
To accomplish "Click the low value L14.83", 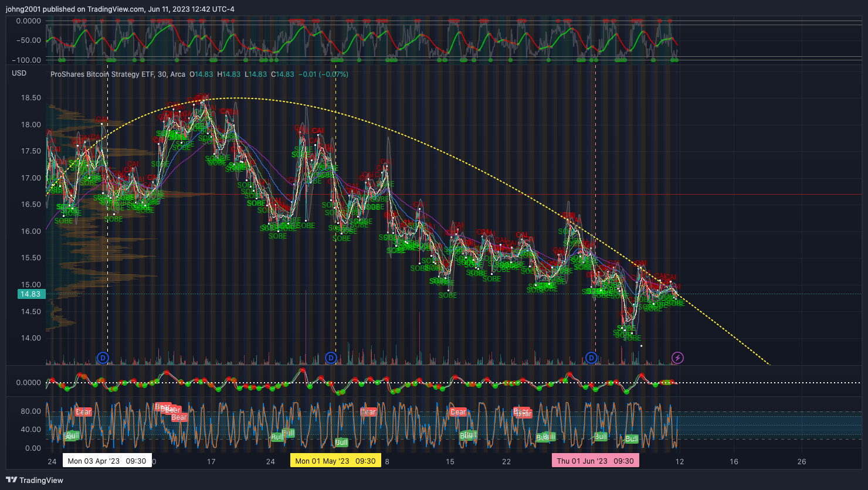I will pyautogui.click(x=256, y=74).
